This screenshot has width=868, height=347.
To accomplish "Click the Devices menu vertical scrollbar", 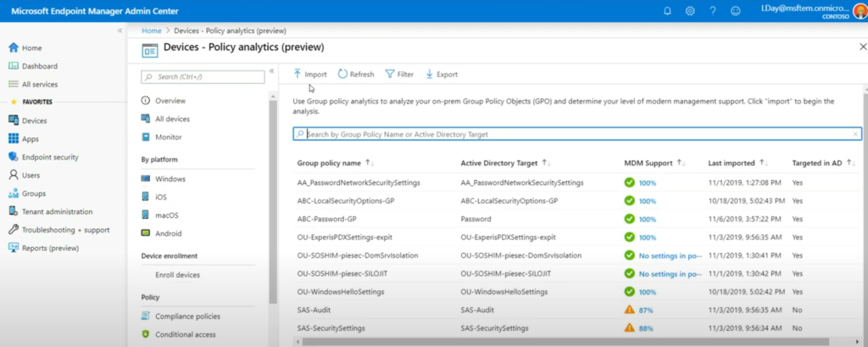I will coord(273,202).
